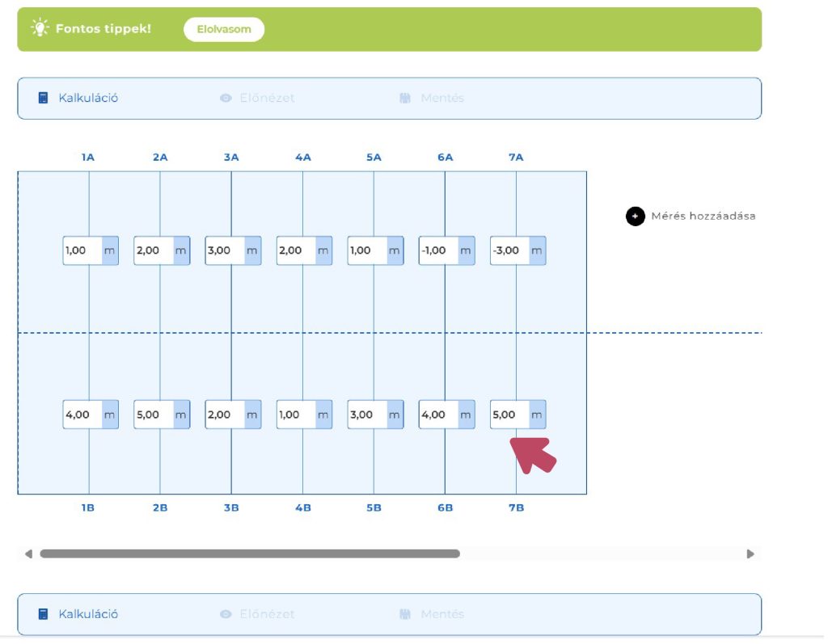Click the lightbulb icon beside Fontos tippek

tap(39, 28)
